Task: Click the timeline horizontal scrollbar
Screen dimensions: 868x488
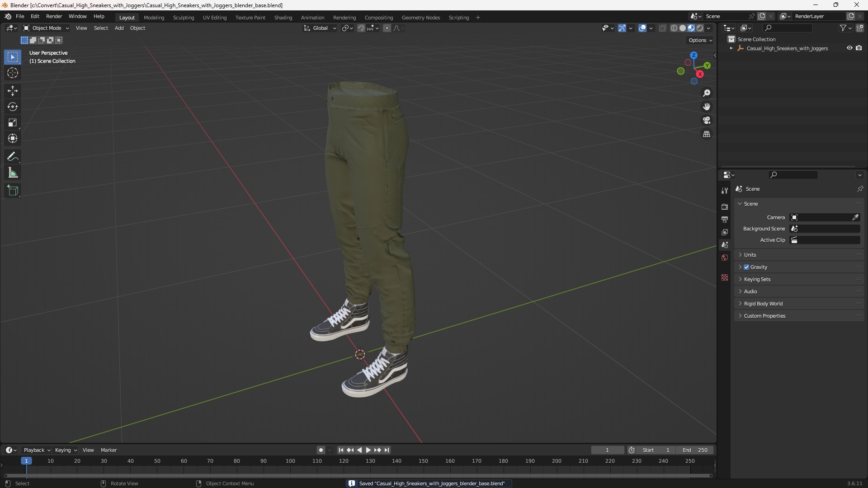Action: coord(358,476)
